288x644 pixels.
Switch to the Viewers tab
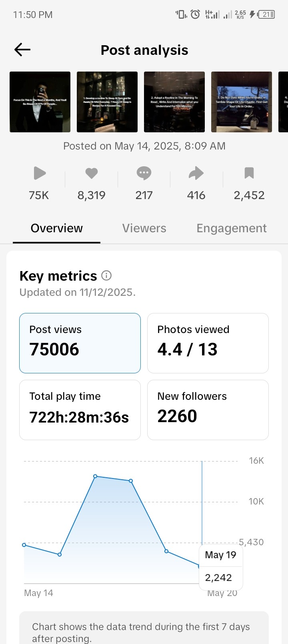click(144, 228)
